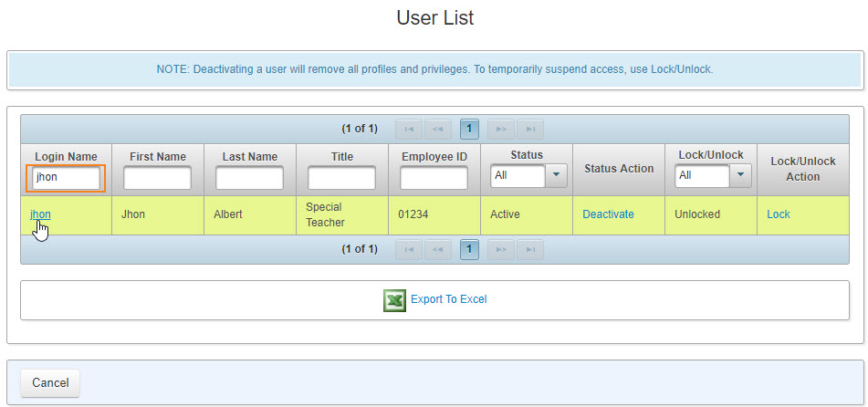Click the Employee ID filter field
The width and height of the screenshot is (868, 407).
coord(434,178)
